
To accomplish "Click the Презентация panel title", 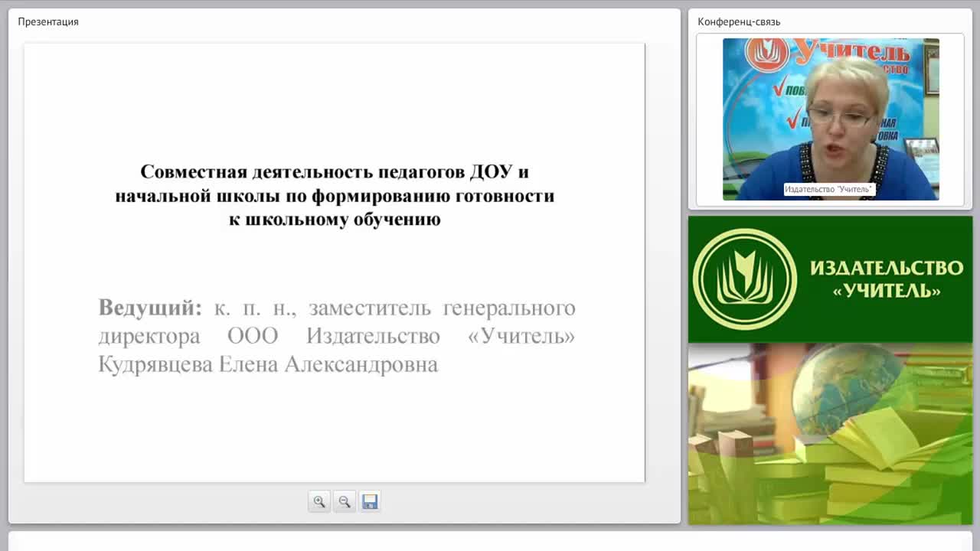I will click(x=48, y=21).
